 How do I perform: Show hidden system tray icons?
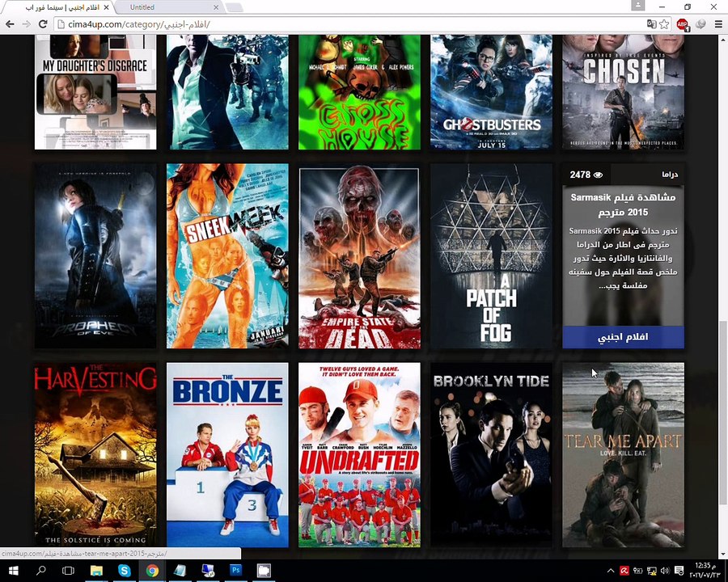tap(611, 571)
